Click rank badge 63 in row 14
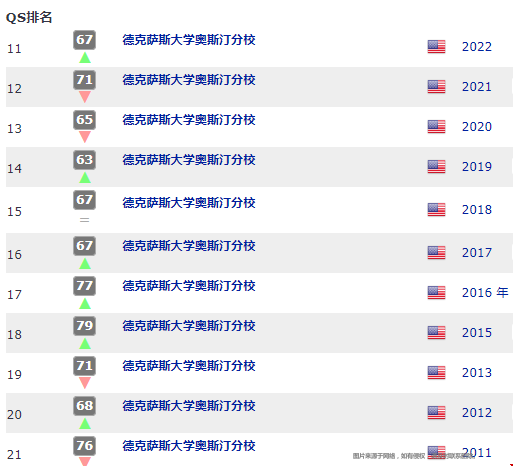Image resolution: width=513 pixels, height=466 pixels. 85,160
